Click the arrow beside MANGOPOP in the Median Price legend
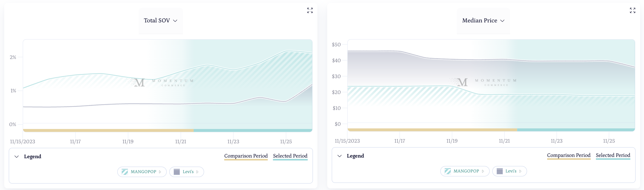Viewport: 644px width, 190px height. (x=483, y=171)
